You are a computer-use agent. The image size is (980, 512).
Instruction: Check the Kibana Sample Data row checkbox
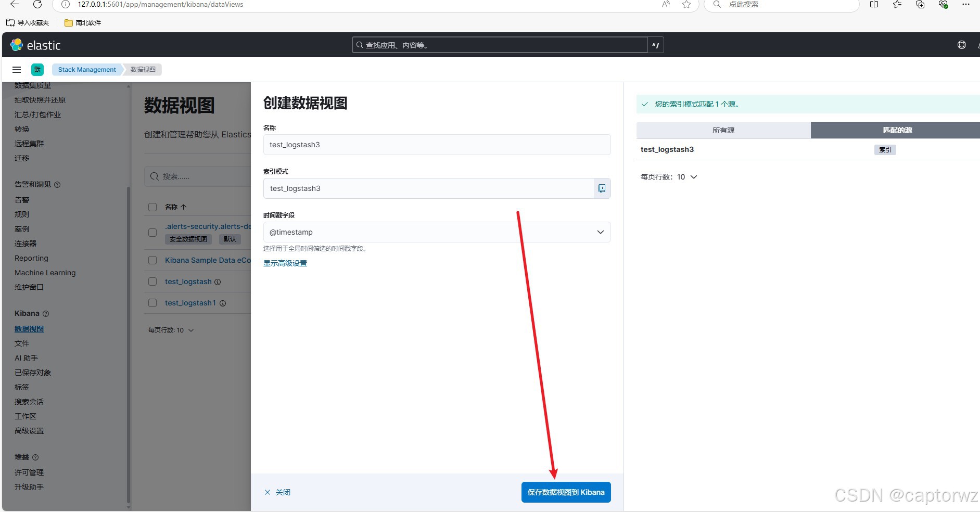[152, 260]
